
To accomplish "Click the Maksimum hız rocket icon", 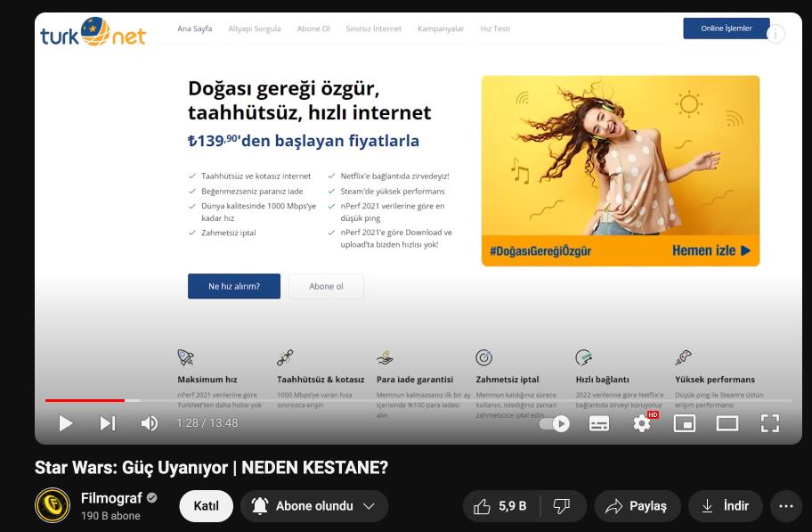I will [185, 357].
